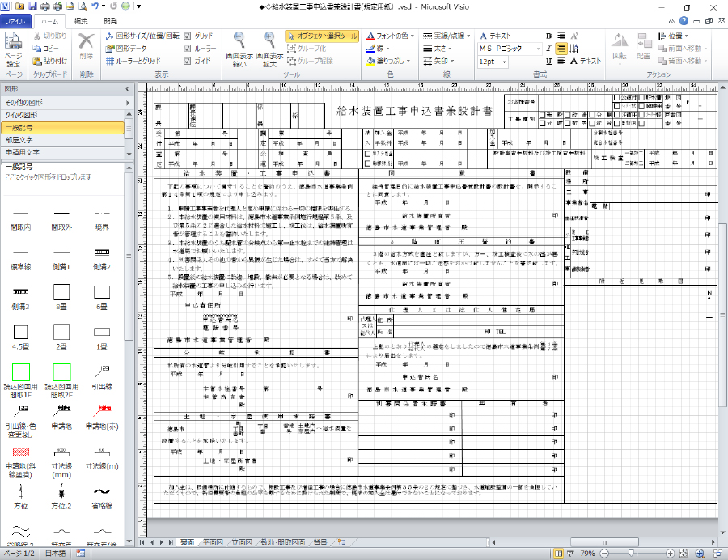728x560 pixels.
Task: Switch to the 編集 ribbon tab
Action: click(x=81, y=21)
